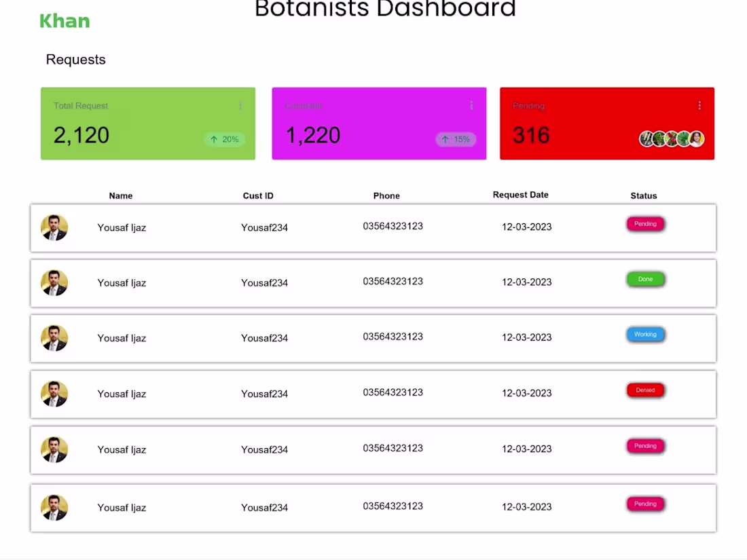Click Yousaf Ijaz's profile photo in first row
This screenshot has width=747, height=560.
[x=54, y=227]
